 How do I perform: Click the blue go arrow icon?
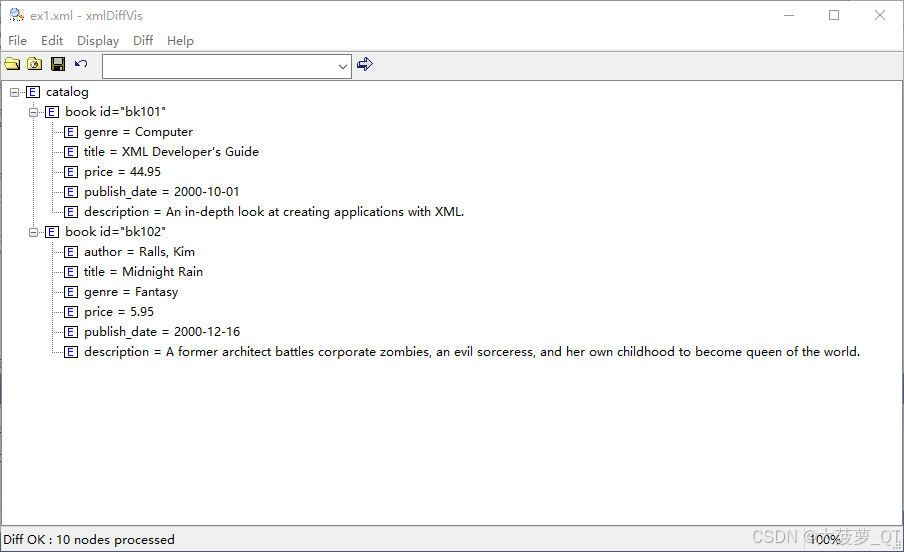(x=364, y=64)
